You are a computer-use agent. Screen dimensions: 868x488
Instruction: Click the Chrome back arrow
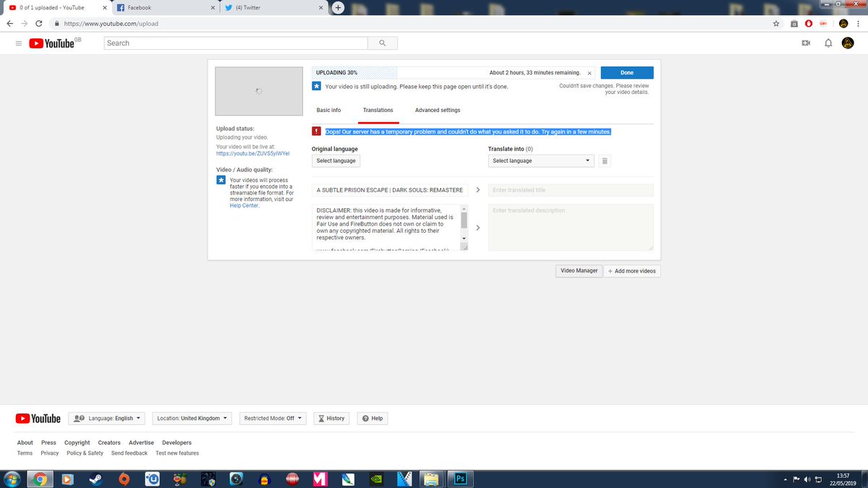click(9, 23)
